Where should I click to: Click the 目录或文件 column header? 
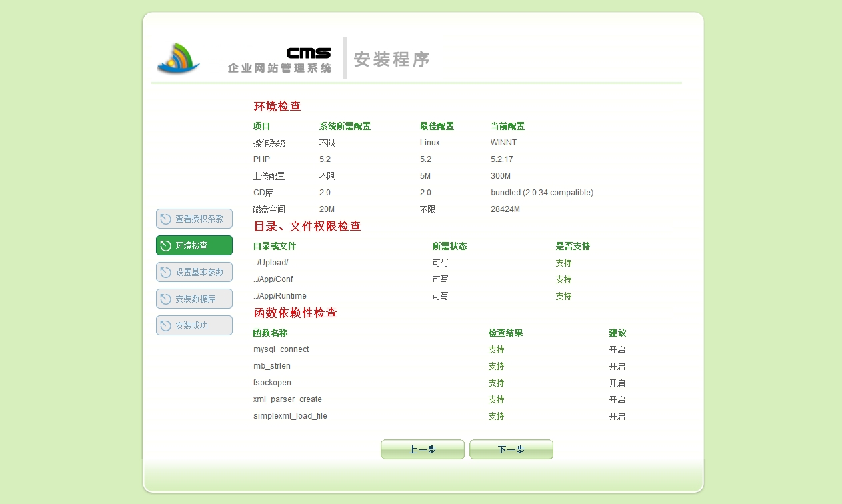coord(275,246)
